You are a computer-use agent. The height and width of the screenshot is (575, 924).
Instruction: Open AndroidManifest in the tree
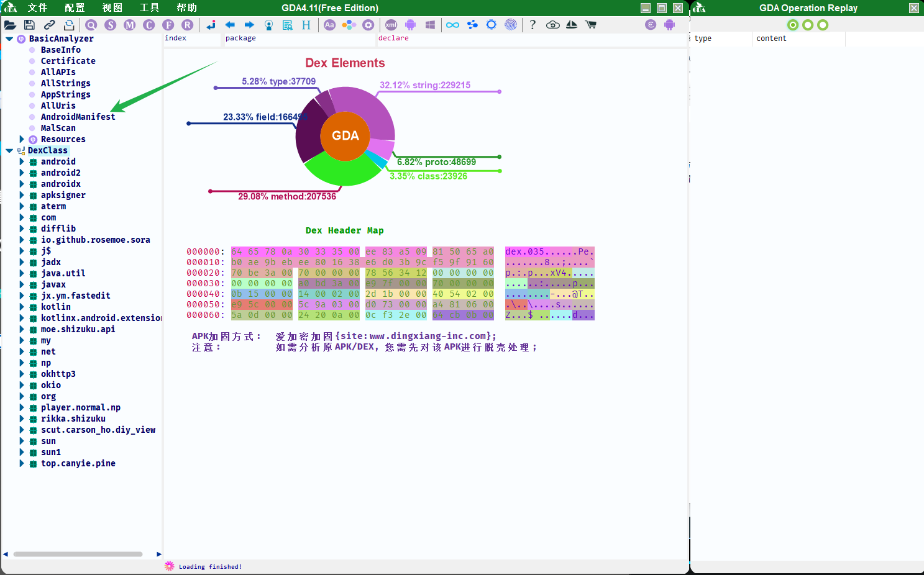tap(78, 117)
